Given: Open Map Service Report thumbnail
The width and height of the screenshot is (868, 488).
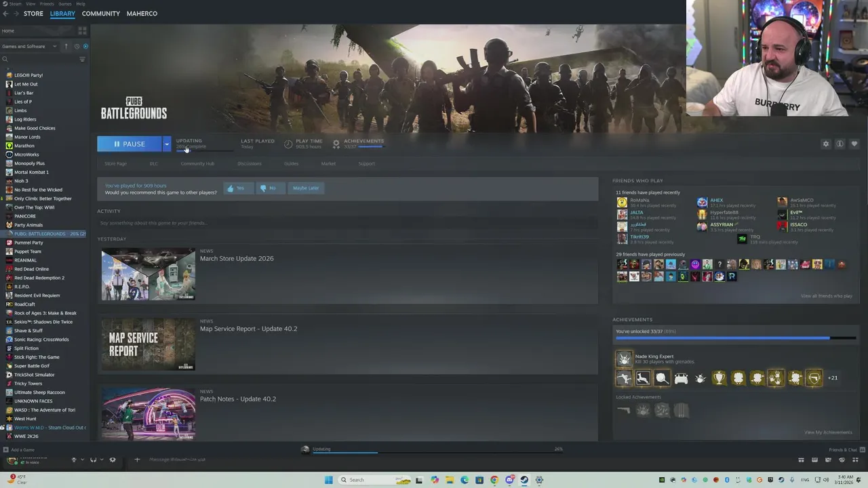Looking at the screenshot, I should (x=149, y=344).
